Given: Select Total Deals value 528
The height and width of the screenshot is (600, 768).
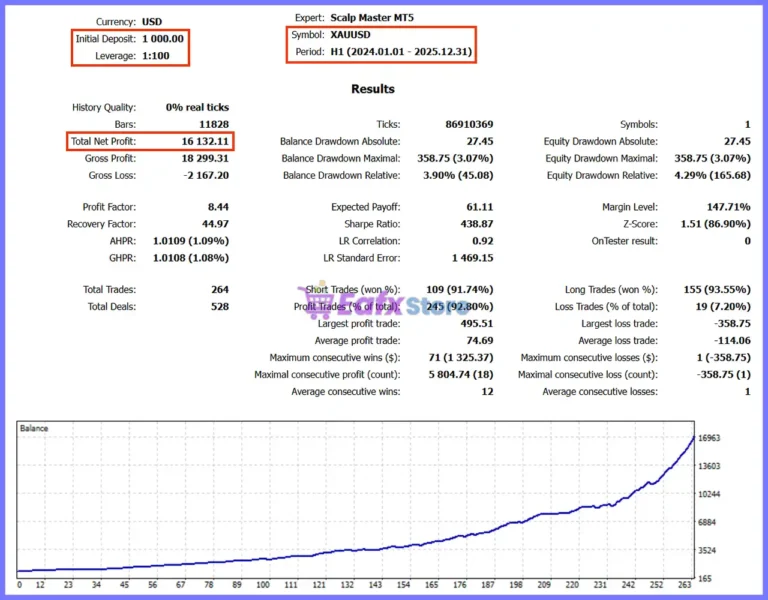Looking at the screenshot, I should pos(220,307).
